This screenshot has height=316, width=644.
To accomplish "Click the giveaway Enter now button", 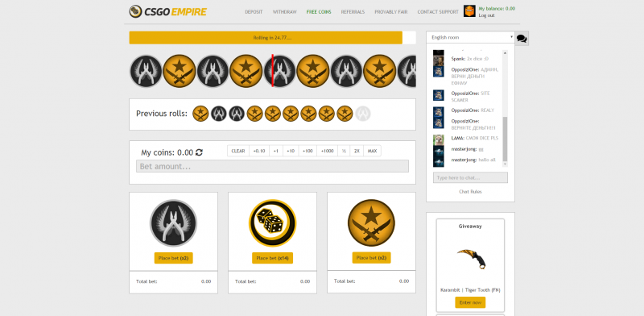I will pos(470,302).
